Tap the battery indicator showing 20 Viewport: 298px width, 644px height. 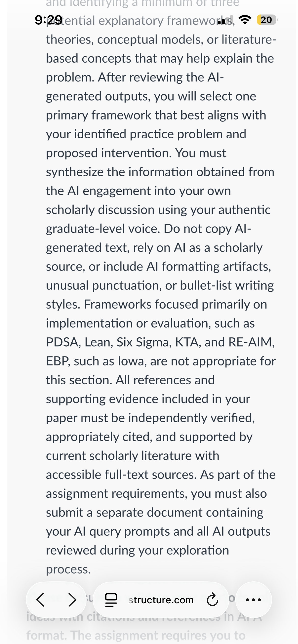pyautogui.click(x=267, y=20)
